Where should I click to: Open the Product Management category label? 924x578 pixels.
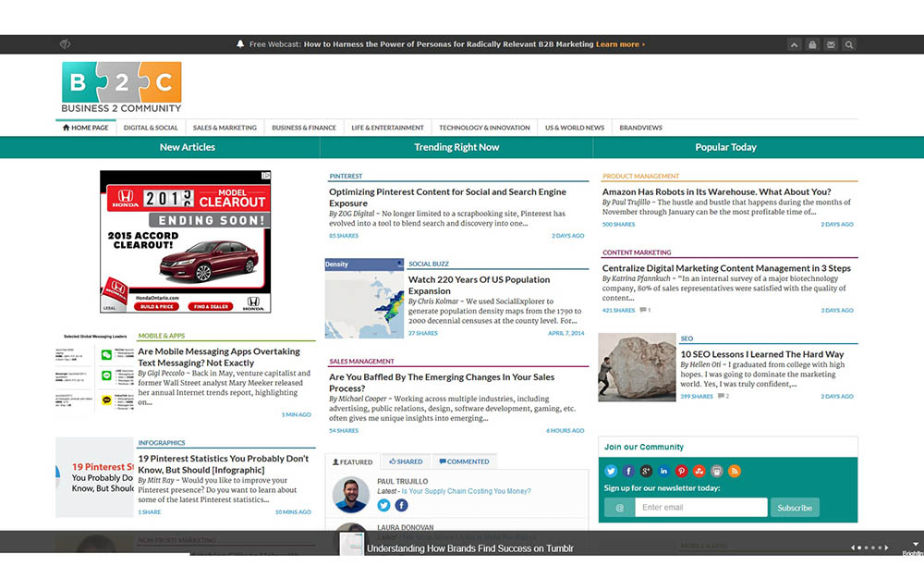[x=640, y=177]
